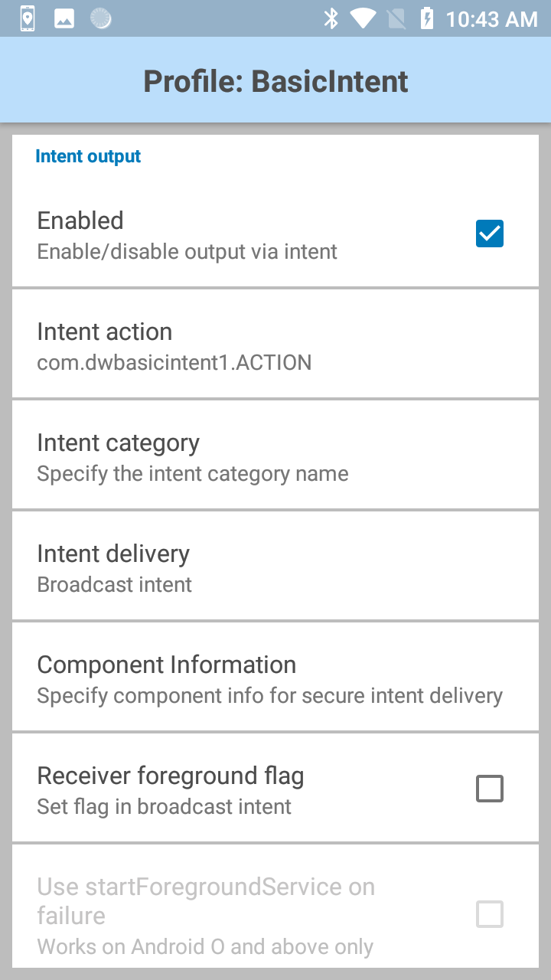Tap the Profile: BasicIntent title
Screen dimensions: 551x980
tap(275, 81)
